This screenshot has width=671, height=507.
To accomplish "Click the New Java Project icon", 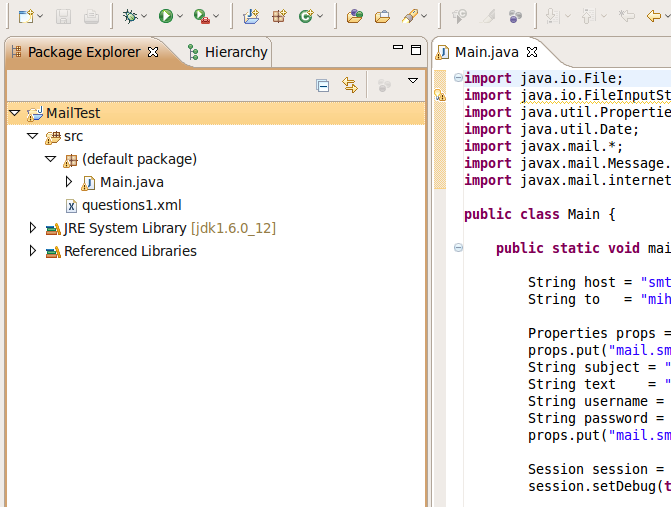I will (x=251, y=16).
